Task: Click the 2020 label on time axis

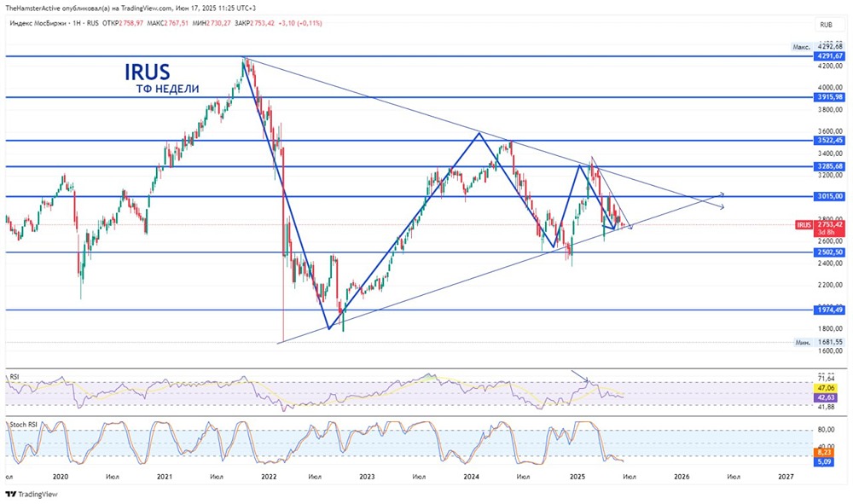Action: point(61,477)
